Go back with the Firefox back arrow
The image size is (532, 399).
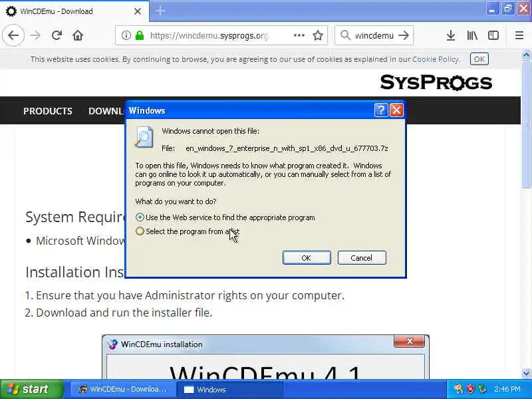[x=13, y=35]
